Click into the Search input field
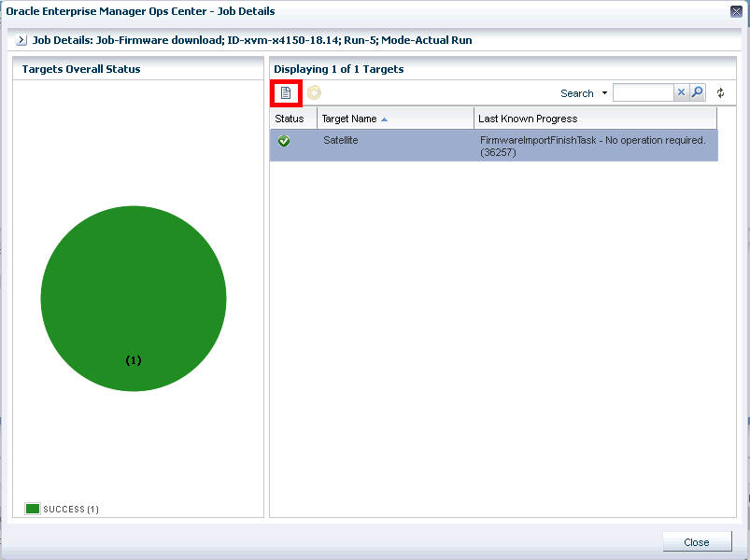This screenshot has width=750, height=560. point(644,92)
